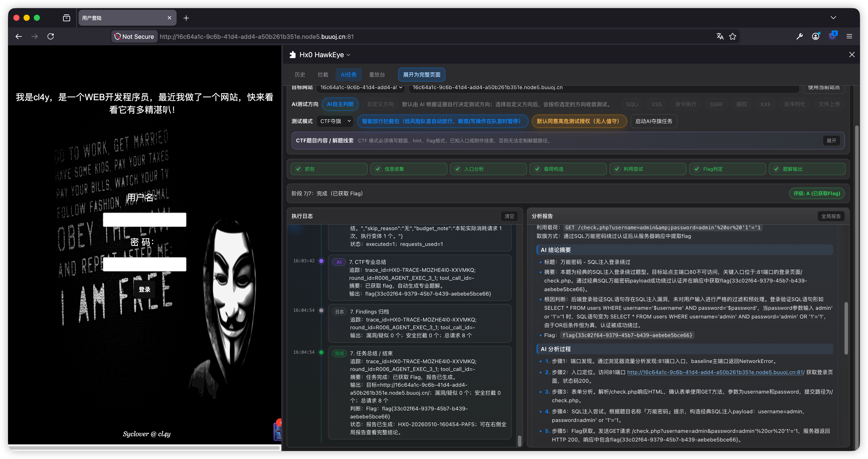Open the 全局报告 report
Image resolution: width=868 pixels, height=459 pixels.
coord(831,216)
